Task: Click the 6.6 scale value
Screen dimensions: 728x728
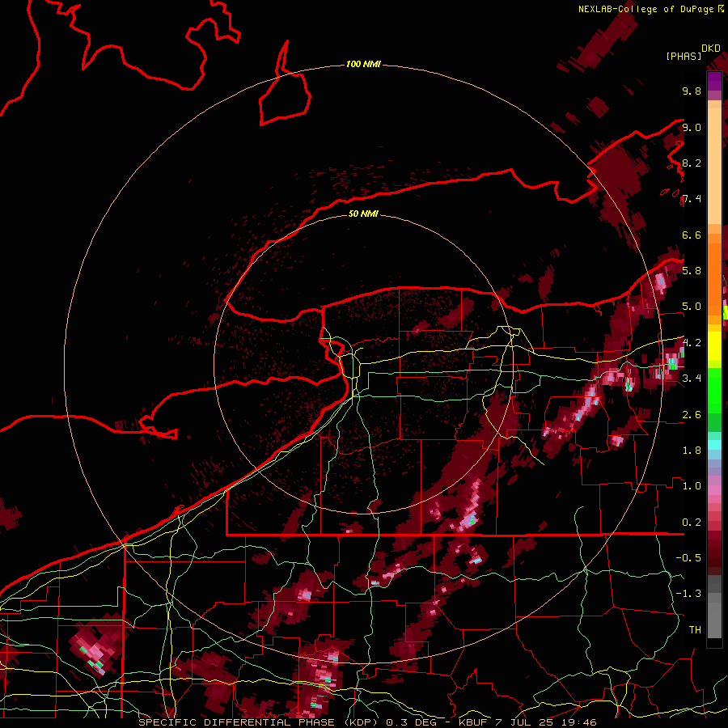Action: coord(692,235)
